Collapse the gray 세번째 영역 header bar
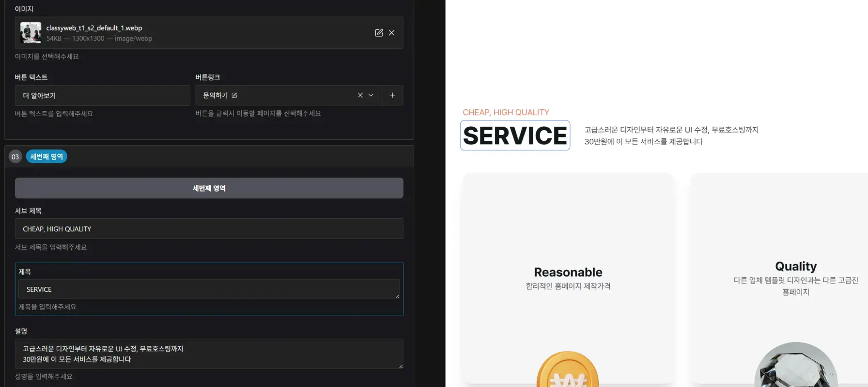This screenshot has height=387, width=868. pos(209,188)
